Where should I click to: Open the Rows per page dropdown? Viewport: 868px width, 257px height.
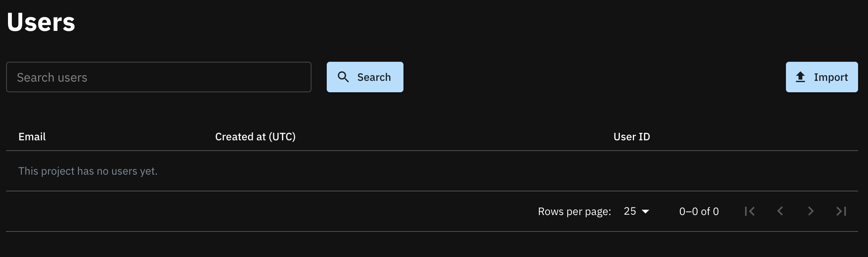636,211
